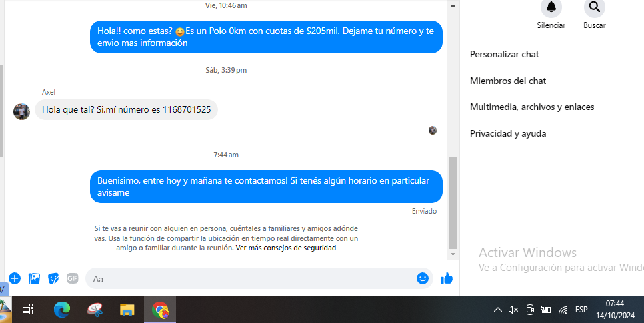The image size is (644, 323).
Task: Open Ver más consejos de seguridad link
Action: click(286, 248)
